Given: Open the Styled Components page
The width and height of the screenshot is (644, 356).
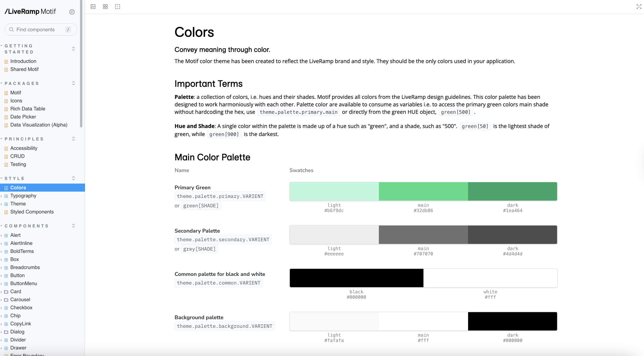Looking at the screenshot, I should [32, 212].
